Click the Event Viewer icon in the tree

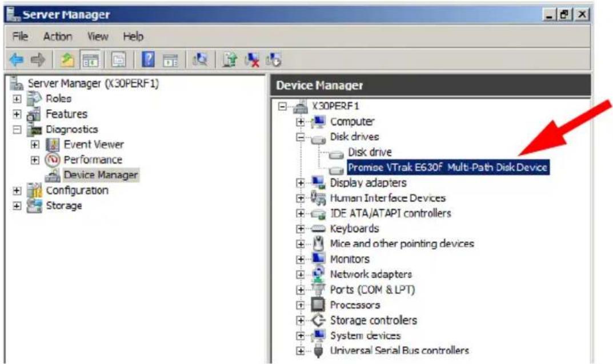[53, 145]
